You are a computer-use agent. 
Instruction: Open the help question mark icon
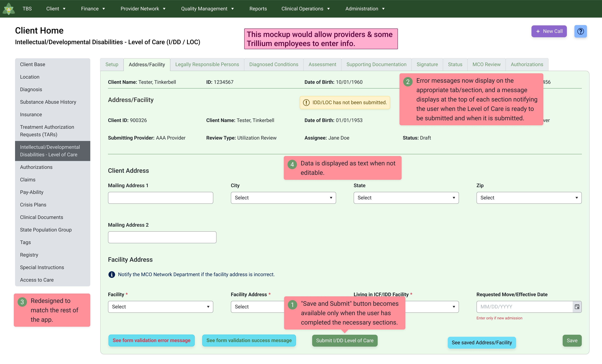[x=581, y=31]
